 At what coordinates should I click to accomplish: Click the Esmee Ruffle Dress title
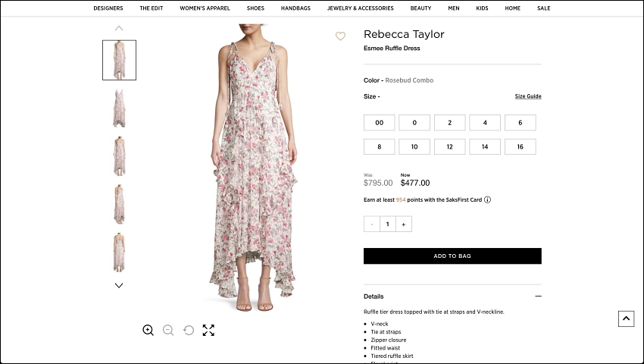(392, 48)
